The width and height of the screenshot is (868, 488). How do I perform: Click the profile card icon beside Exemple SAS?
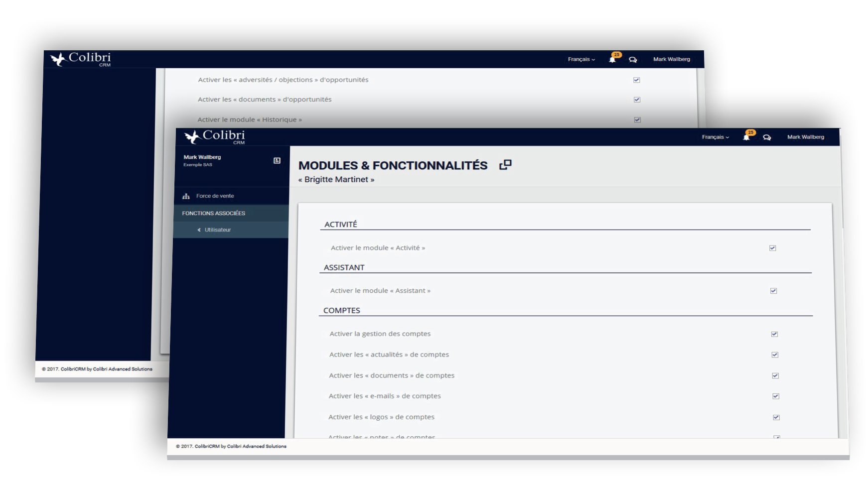pyautogui.click(x=277, y=160)
